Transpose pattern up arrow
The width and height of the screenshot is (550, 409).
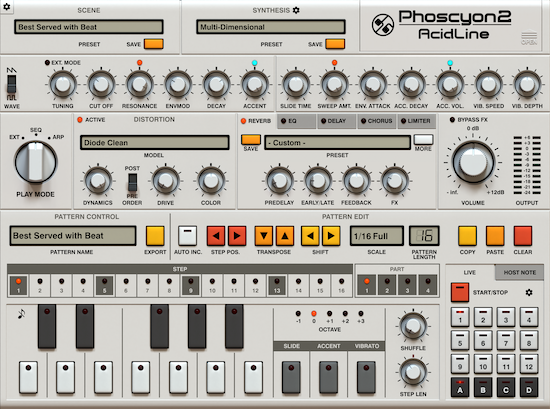pyautogui.click(x=285, y=236)
